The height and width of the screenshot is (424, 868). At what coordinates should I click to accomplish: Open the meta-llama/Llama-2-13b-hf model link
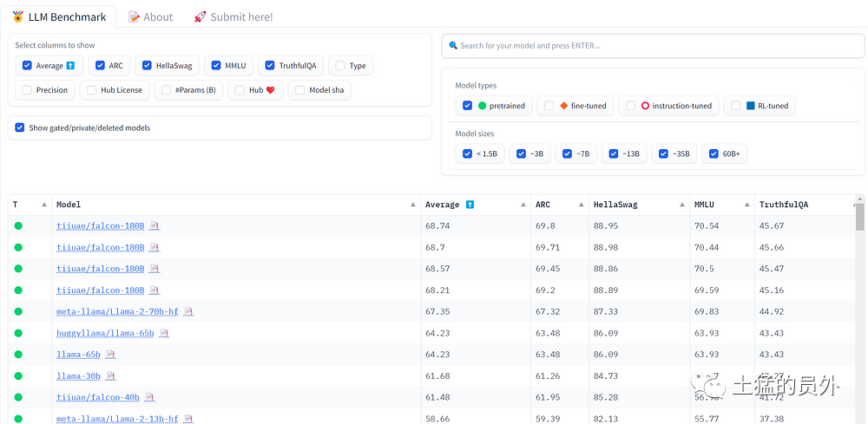click(117, 419)
